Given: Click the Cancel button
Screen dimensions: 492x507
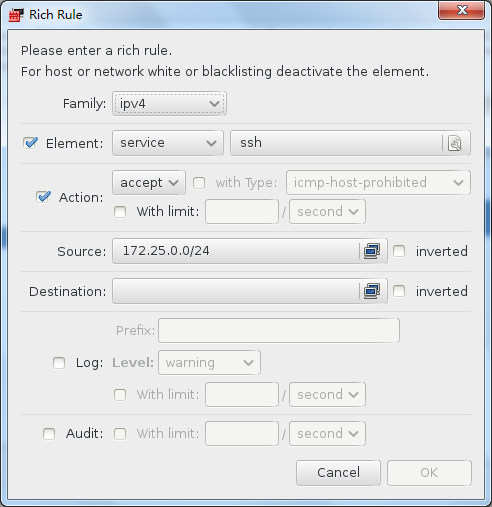Looking at the screenshot, I should point(338,473).
